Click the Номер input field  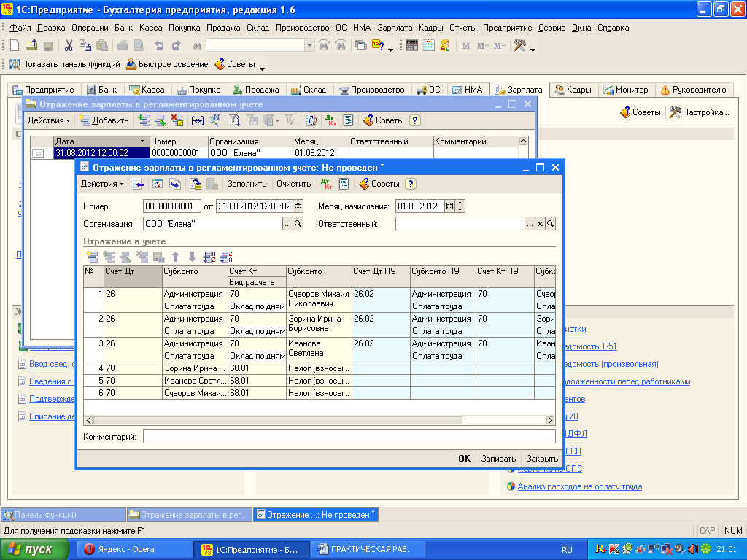pos(171,206)
